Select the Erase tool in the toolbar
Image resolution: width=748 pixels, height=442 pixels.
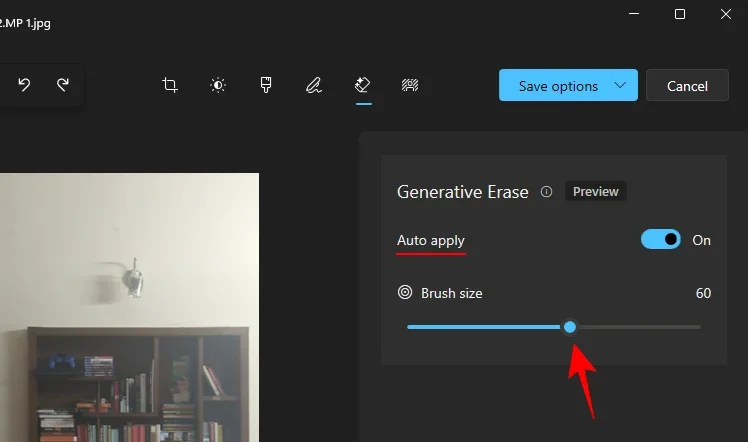(x=363, y=85)
